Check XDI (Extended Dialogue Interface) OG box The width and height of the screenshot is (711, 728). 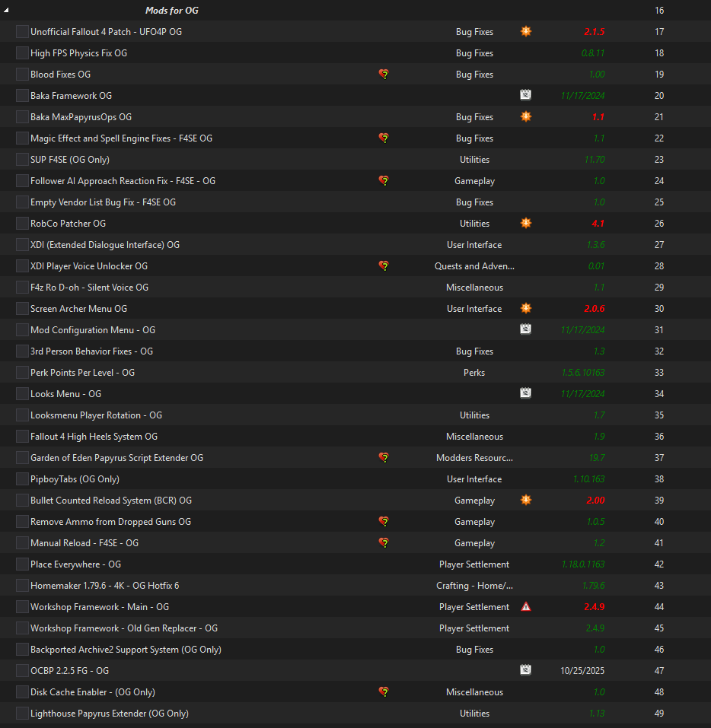click(x=22, y=245)
